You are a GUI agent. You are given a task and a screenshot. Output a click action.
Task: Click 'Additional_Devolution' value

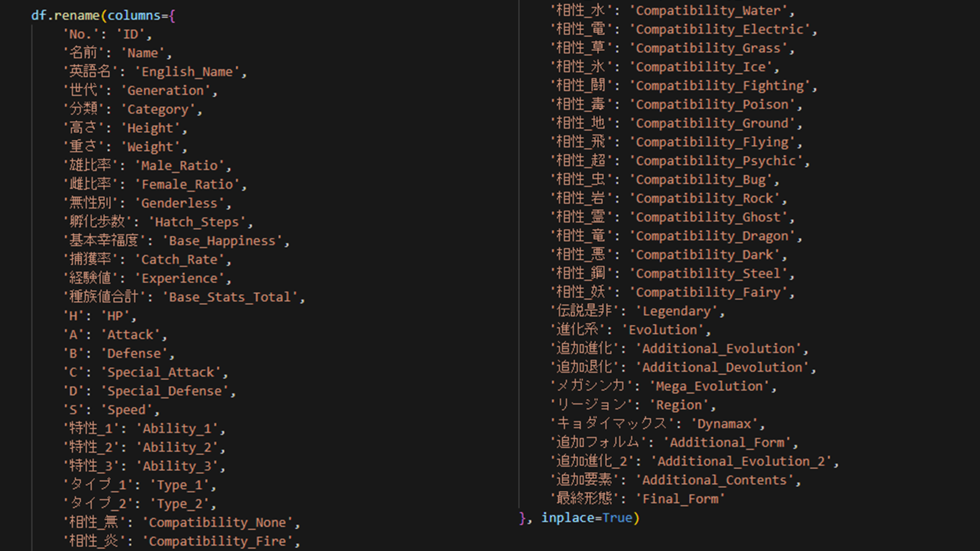coord(722,367)
